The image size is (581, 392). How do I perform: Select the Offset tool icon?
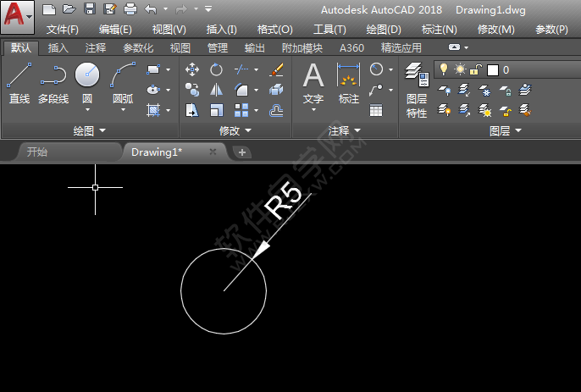(x=276, y=110)
